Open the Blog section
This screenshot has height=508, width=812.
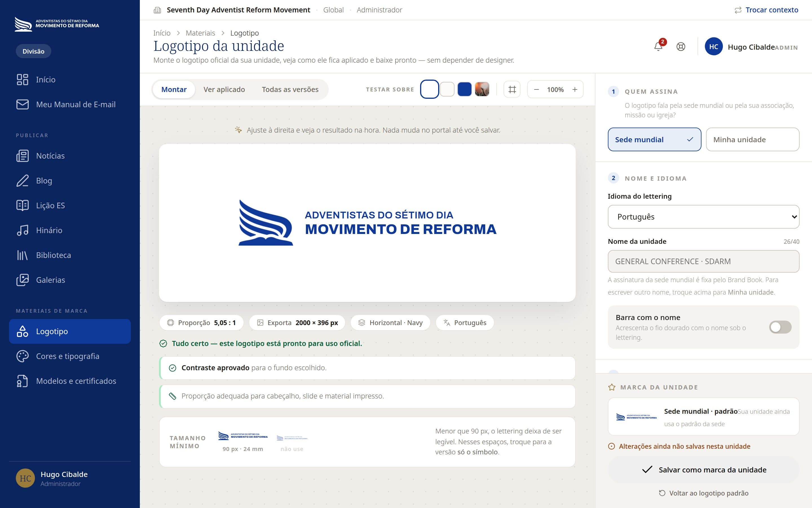point(70,181)
